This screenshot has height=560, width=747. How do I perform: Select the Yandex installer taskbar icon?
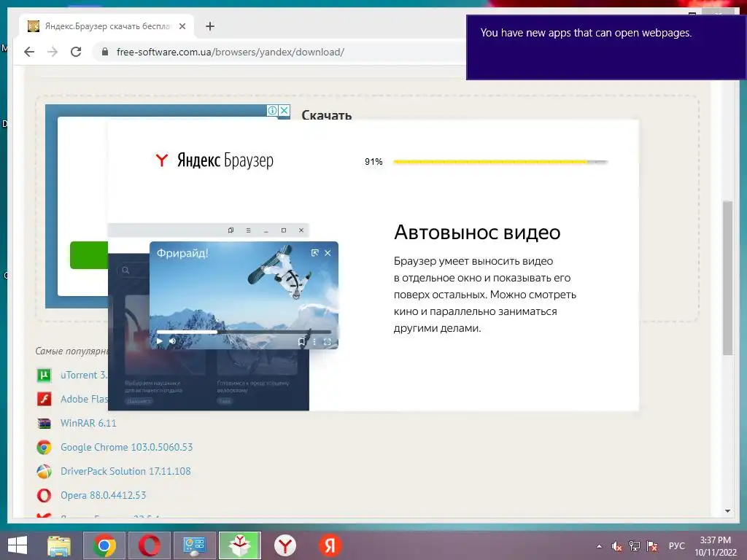[x=239, y=545]
